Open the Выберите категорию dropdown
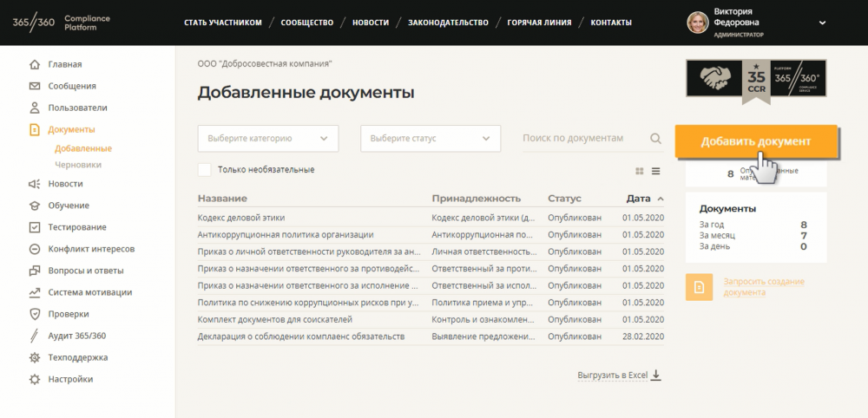This screenshot has width=868, height=418. pyautogui.click(x=268, y=138)
